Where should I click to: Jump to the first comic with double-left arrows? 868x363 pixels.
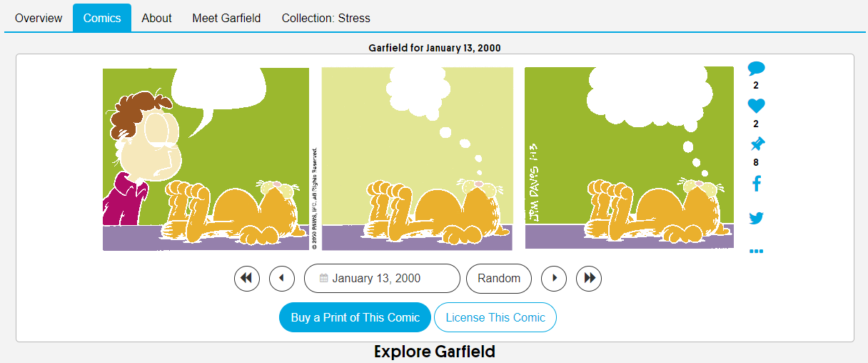pyautogui.click(x=247, y=279)
